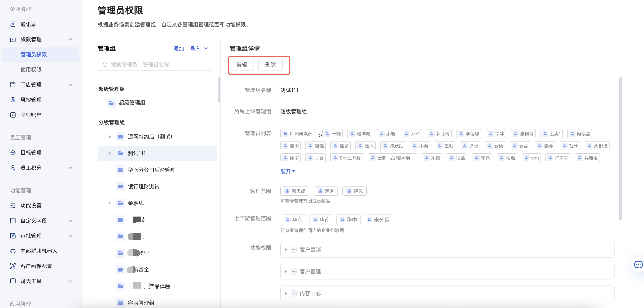Open the floating chat assistant icon
The height and width of the screenshot is (308, 644).
(638, 265)
